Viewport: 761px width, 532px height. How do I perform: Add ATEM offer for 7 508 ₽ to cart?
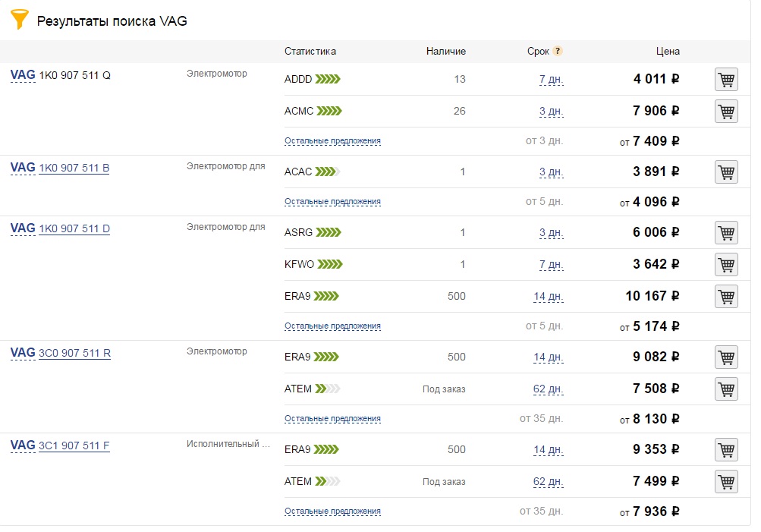click(726, 389)
